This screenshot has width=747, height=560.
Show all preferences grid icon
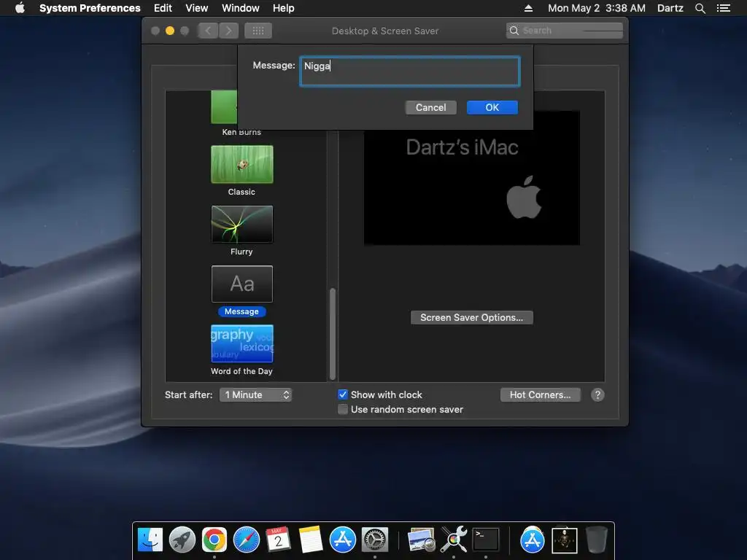pyautogui.click(x=258, y=31)
